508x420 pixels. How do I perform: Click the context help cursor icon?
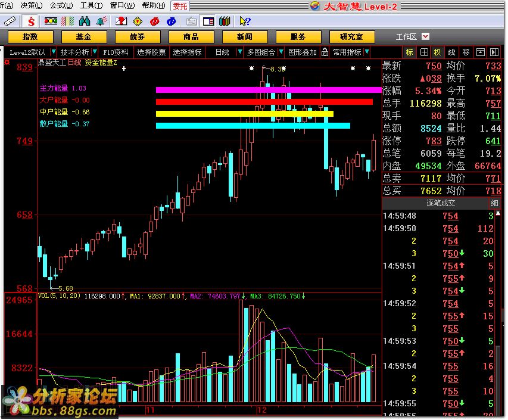pos(245,21)
